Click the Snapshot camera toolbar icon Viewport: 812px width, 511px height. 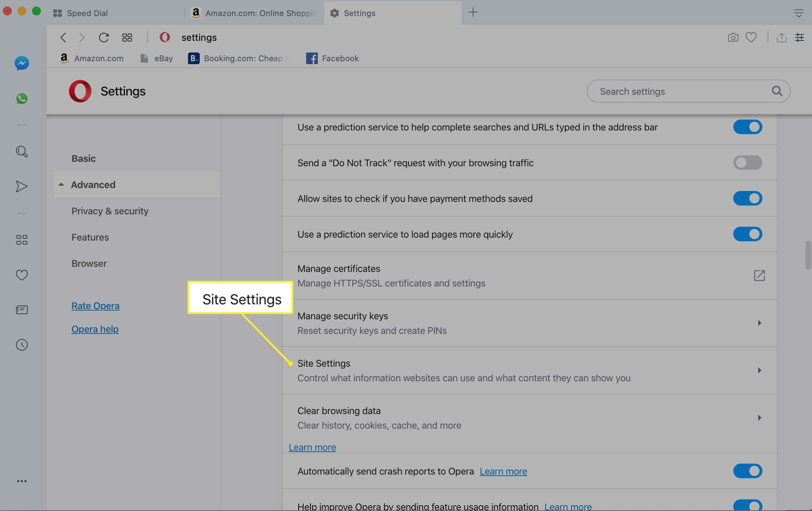pos(733,37)
